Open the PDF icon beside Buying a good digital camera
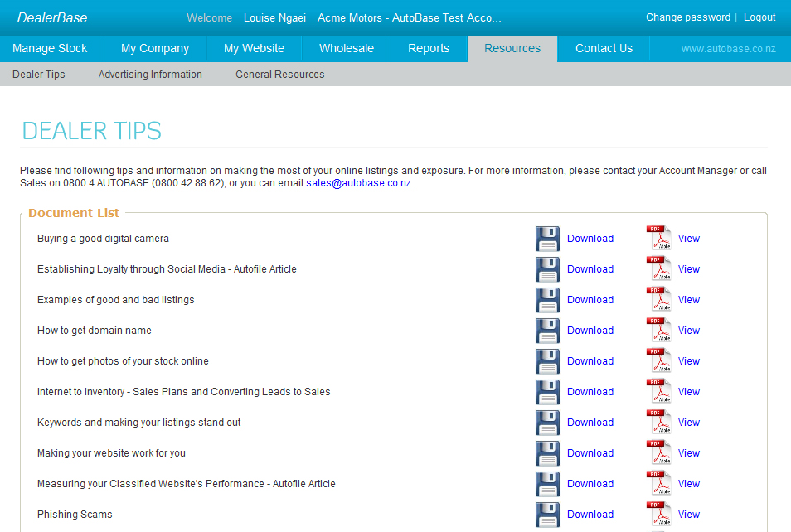 coord(658,238)
